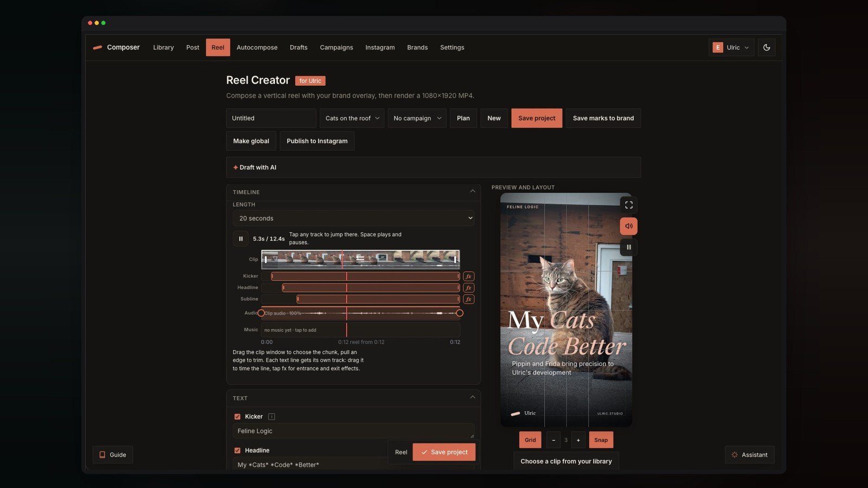The height and width of the screenshot is (488, 868).
Task: Click the Music track to add music
Action: 360,330
